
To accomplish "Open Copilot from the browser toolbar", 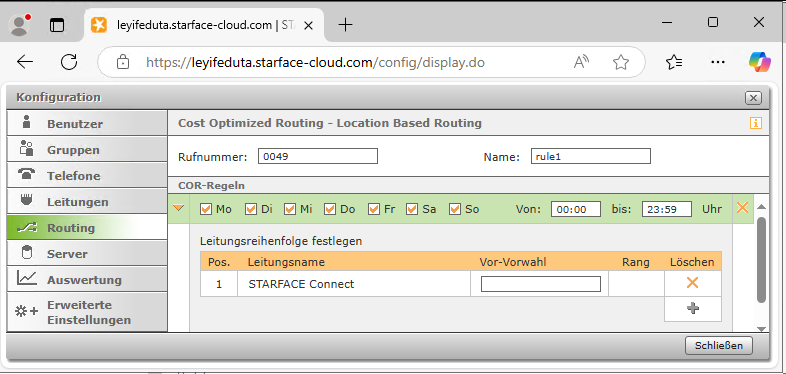I will click(x=759, y=62).
